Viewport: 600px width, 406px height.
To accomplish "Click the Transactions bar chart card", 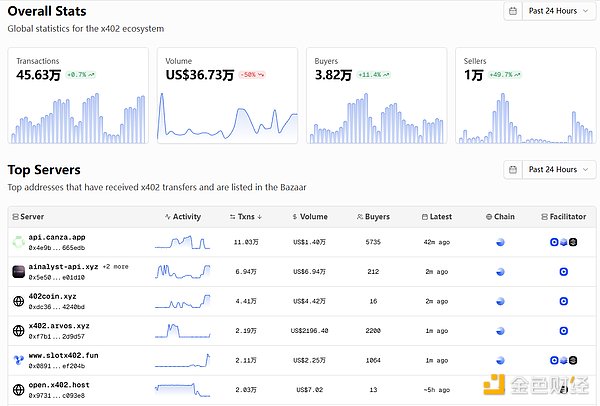I will (x=79, y=95).
